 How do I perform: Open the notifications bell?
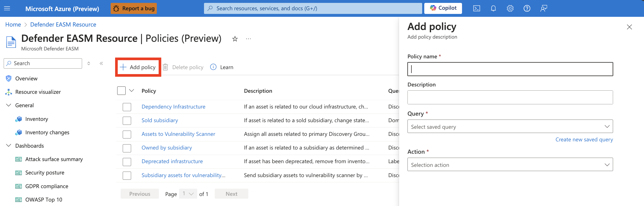pyautogui.click(x=493, y=8)
